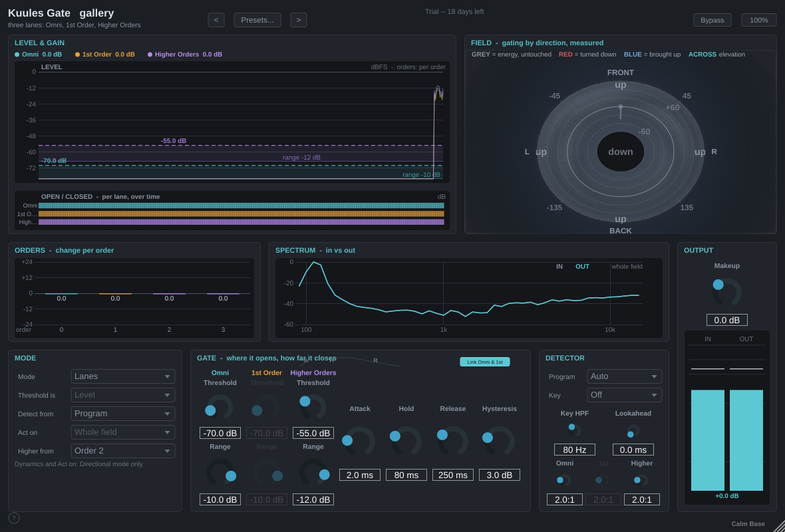Click the Higher Orders Range knob
The width and height of the screenshot is (785, 532).
pos(313,472)
